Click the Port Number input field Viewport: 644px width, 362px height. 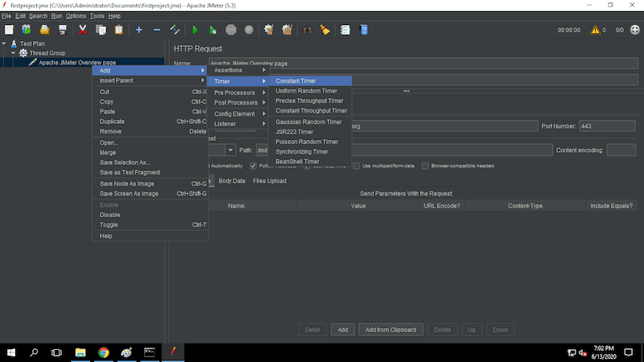click(x=607, y=126)
